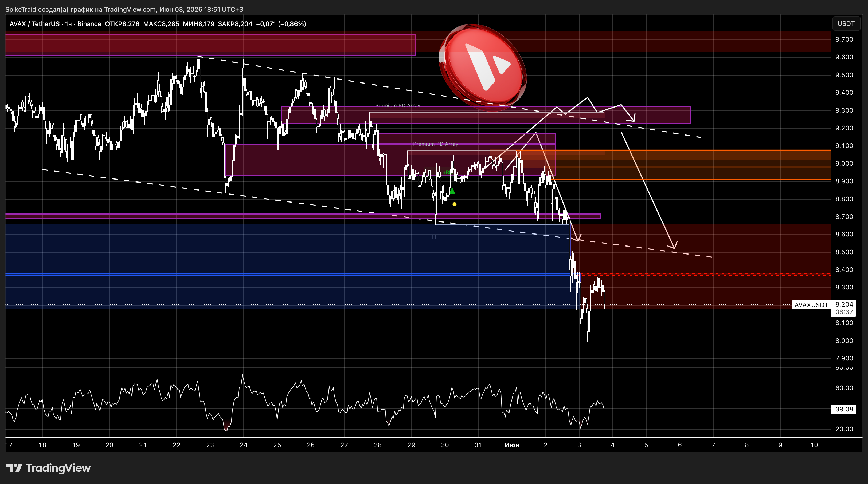Click the TradingView logo at the bottom
Screen dimensions: 868x484
tap(49, 468)
